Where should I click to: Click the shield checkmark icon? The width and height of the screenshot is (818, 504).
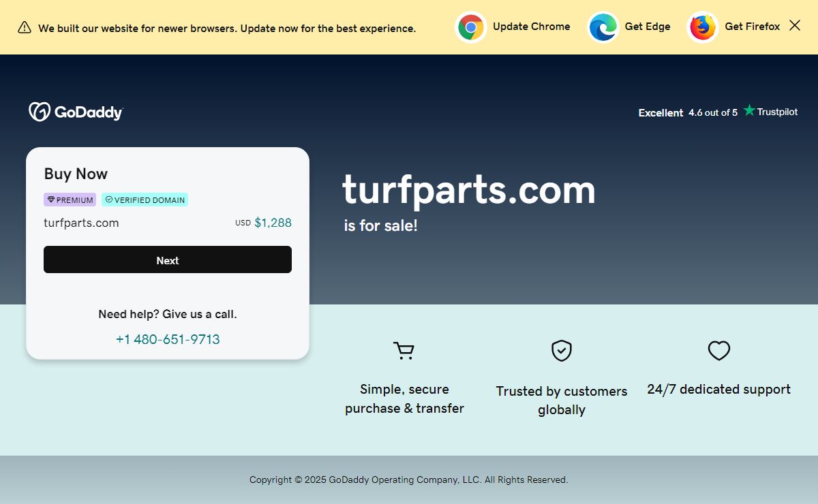coord(562,351)
